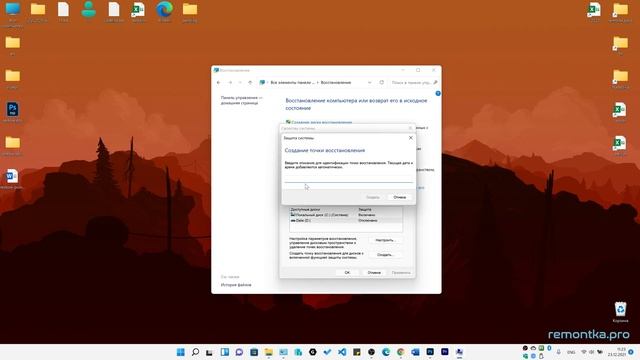Image resolution: width=640 pixels, height=360 pixels.
Task: Click the control panel search field
Action: pos(413,82)
